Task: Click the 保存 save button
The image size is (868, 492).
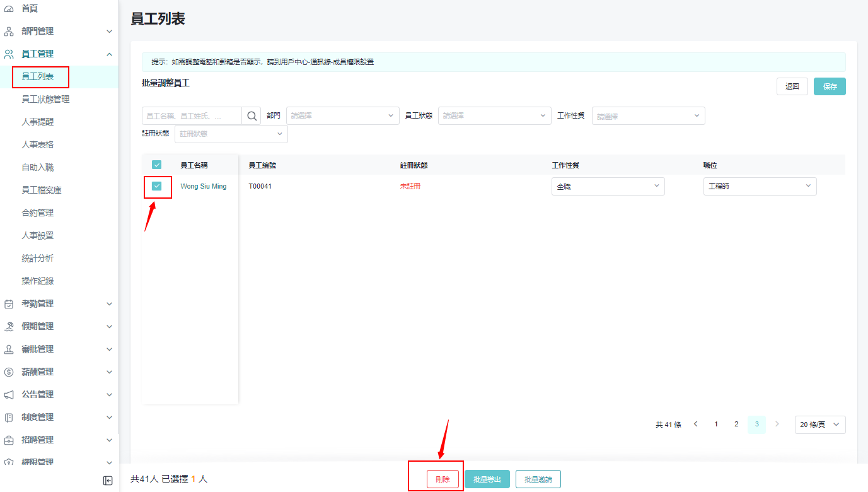Action: point(830,86)
